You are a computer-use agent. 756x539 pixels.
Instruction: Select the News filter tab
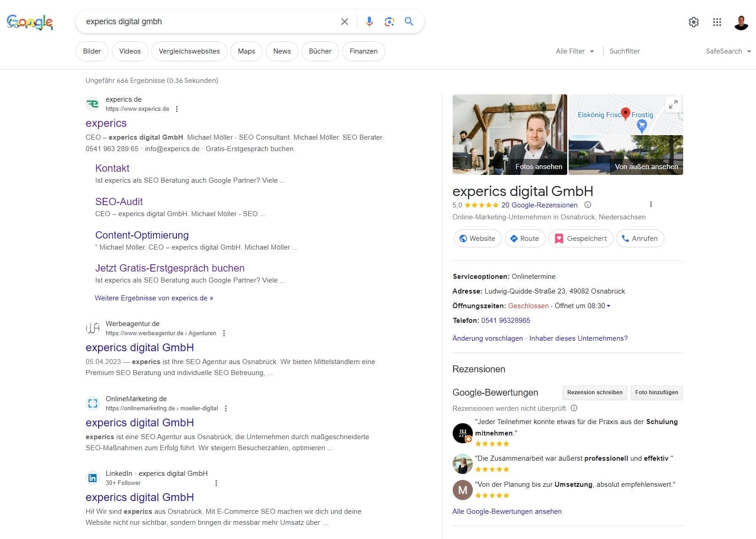(x=282, y=51)
